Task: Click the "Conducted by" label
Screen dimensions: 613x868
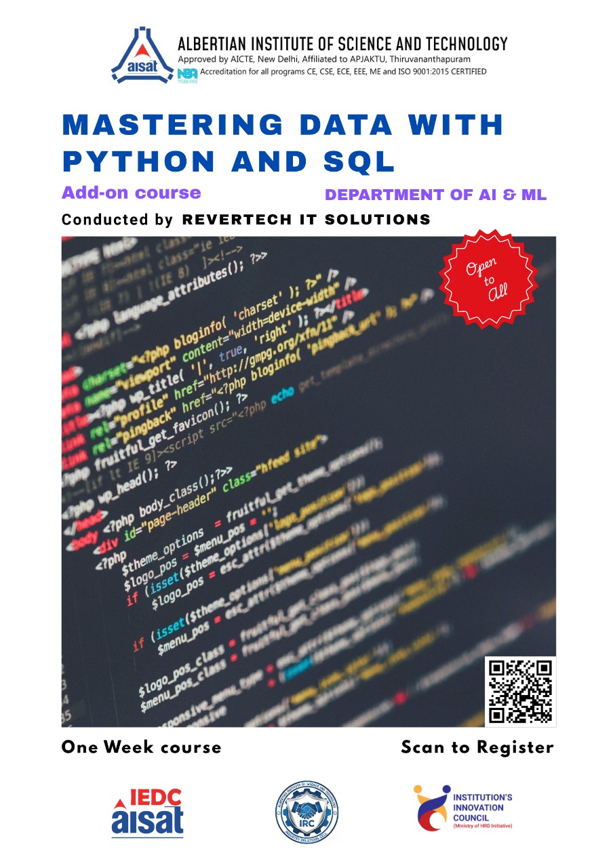Action: coord(117,220)
